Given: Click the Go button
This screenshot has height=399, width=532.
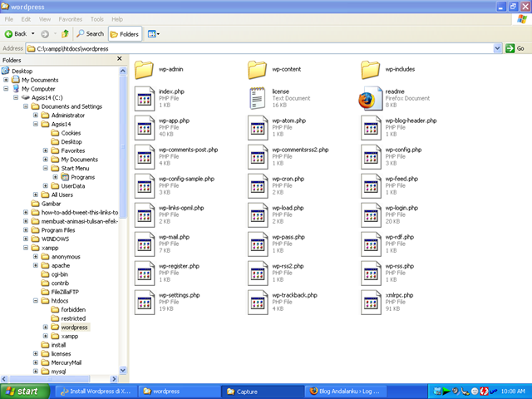Looking at the screenshot, I should click(515, 48).
